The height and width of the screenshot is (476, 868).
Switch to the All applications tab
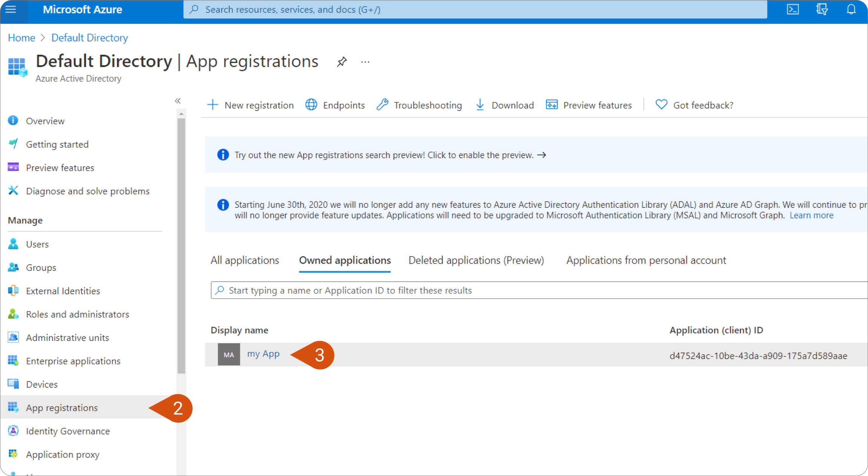point(245,260)
